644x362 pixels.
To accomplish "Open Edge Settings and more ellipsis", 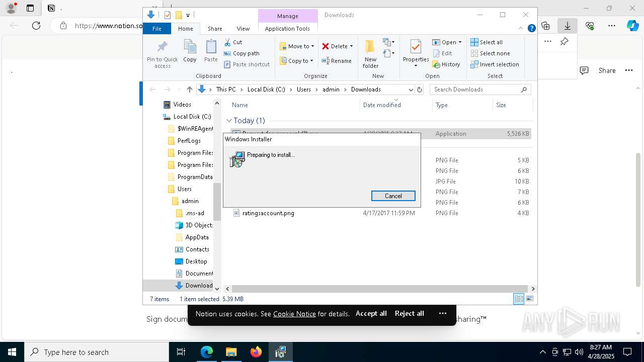I will pos(612,26).
